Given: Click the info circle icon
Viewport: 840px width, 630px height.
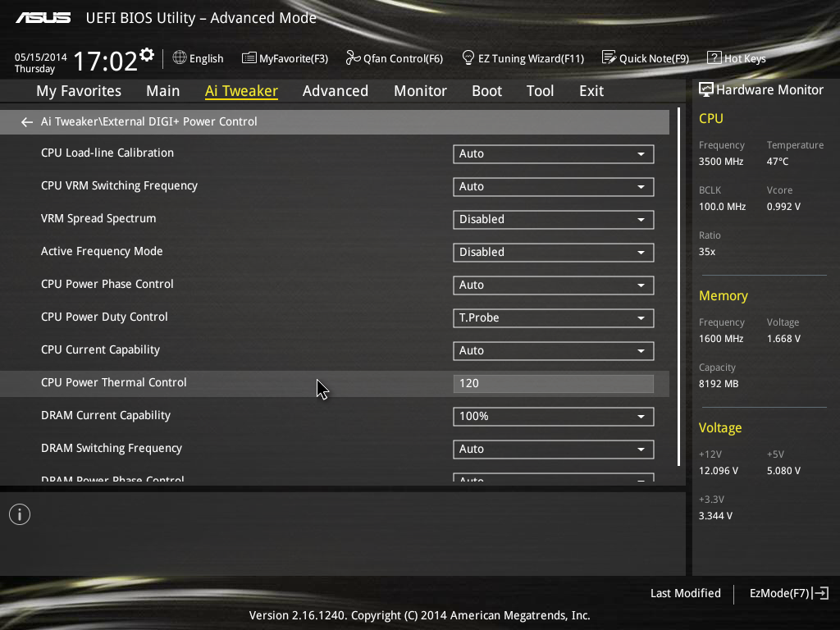Looking at the screenshot, I should tap(20, 514).
